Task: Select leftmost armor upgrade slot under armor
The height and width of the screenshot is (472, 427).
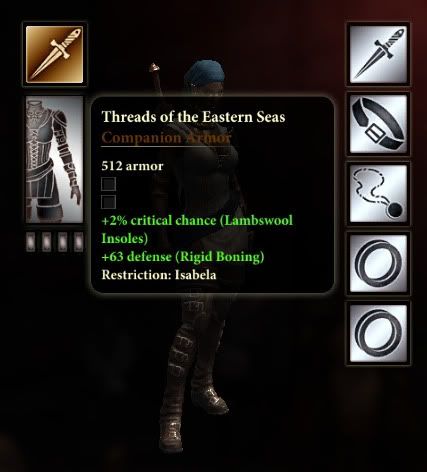Action: pos(31,242)
